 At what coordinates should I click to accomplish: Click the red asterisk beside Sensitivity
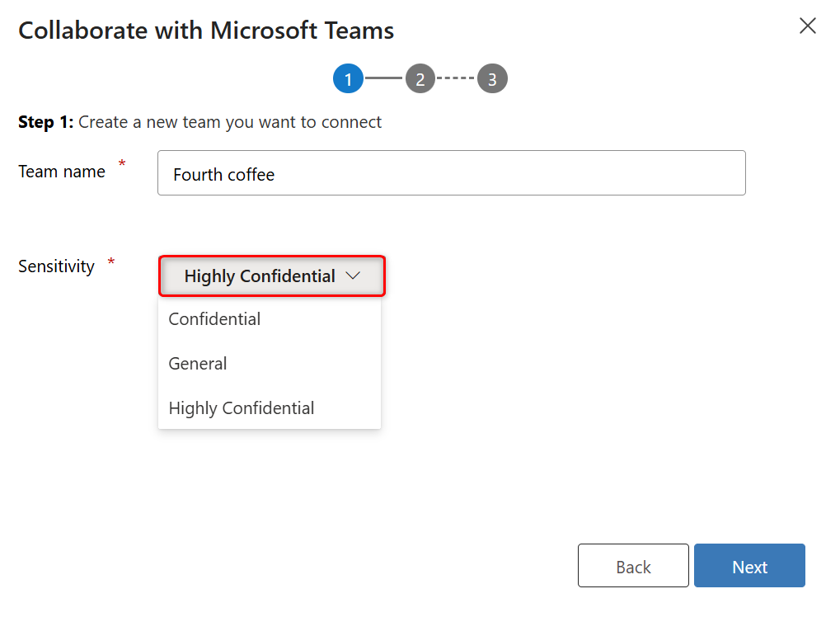tap(111, 264)
